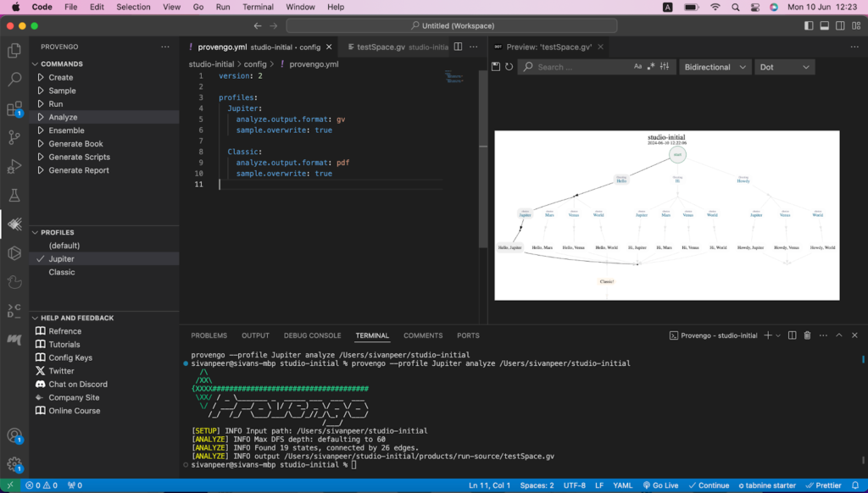Open macOS Spotlight search icon
Image resolution: width=868 pixels, height=493 pixels.
pyautogui.click(x=735, y=7)
